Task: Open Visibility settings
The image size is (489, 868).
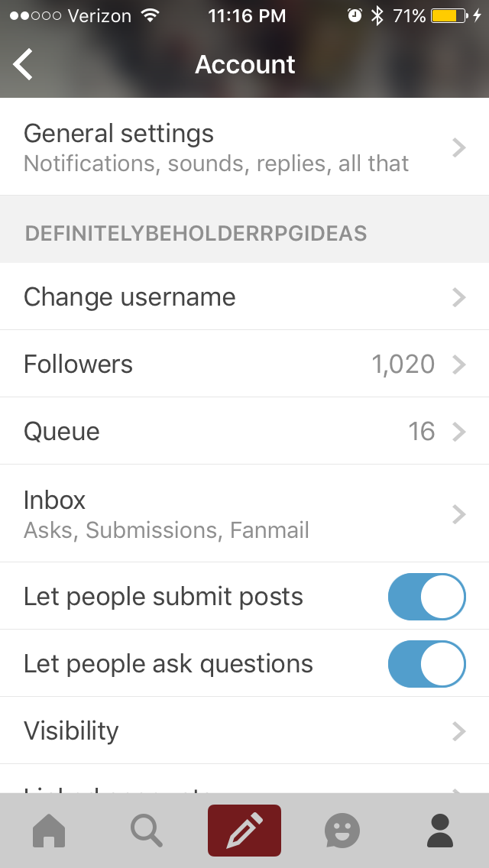Action: (x=72, y=731)
